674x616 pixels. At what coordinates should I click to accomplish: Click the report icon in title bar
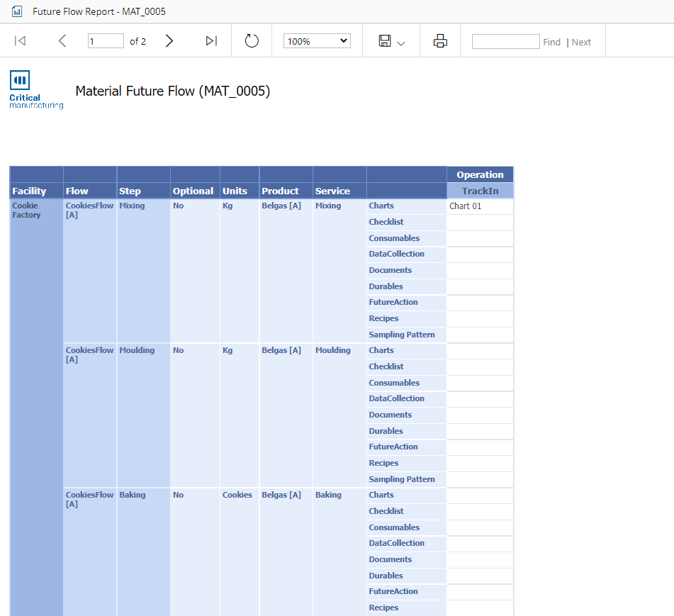[x=17, y=12]
